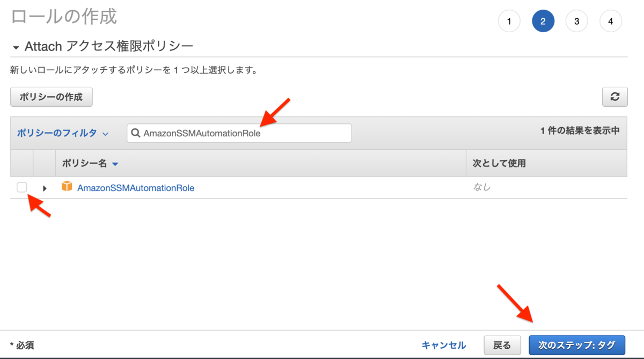Collapse the Attach アクセス権限ポリシー section
Image resolution: width=644 pixels, height=359 pixels.
[16, 48]
